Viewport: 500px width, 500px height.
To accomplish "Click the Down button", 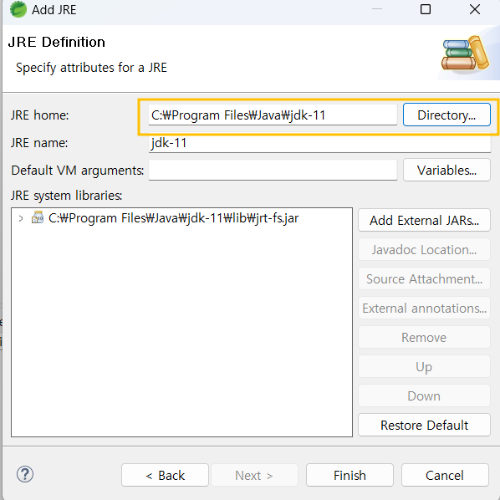I will (x=424, y=396).
